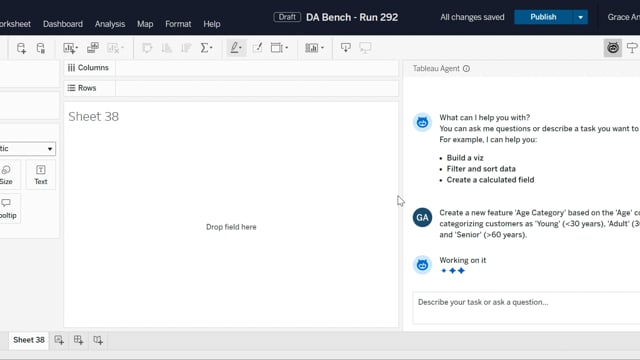The width and height of the screenshot is (640, 360).
Task: Open the Show/Hide Cards icon
Action: [x=314, y=48]
